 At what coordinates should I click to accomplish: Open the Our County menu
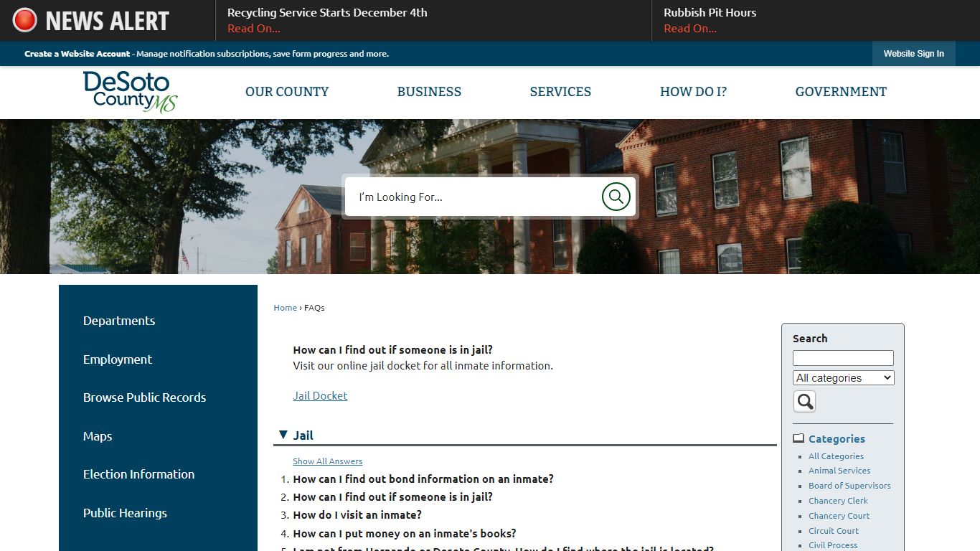point(287,92)
